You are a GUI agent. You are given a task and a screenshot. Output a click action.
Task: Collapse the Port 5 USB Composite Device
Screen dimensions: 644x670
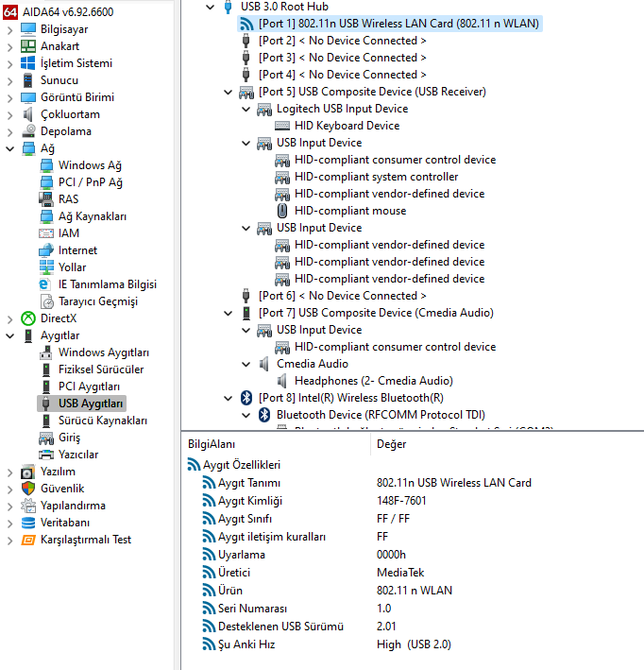point(227,92)
